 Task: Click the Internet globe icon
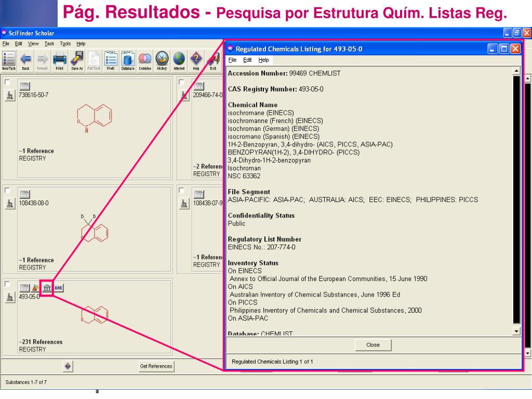click(179, 60)
